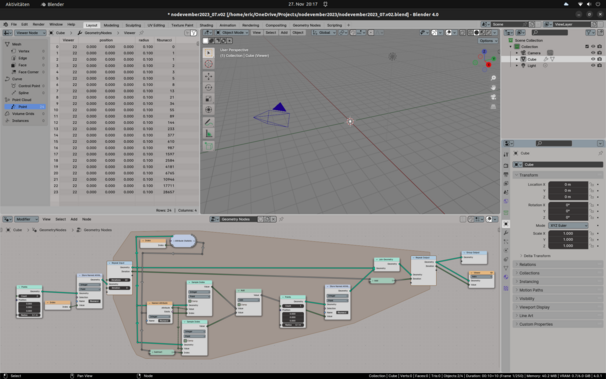
Task: Switch to the Modeling workspace tab
Action: (111, 25)
